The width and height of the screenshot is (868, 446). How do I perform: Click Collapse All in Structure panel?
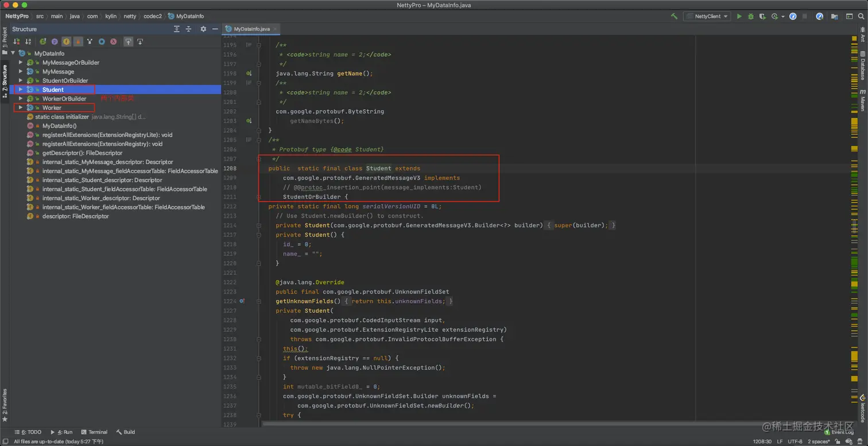pos(188,29)
